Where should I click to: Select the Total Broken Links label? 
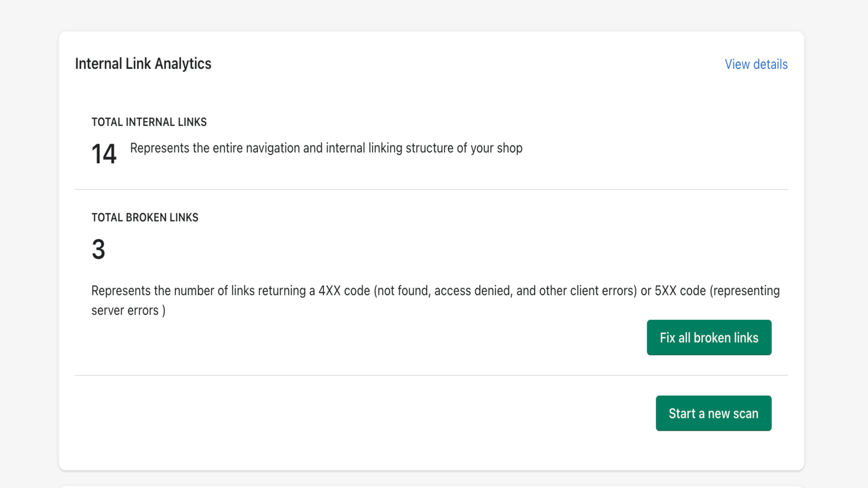click(145, 217)
